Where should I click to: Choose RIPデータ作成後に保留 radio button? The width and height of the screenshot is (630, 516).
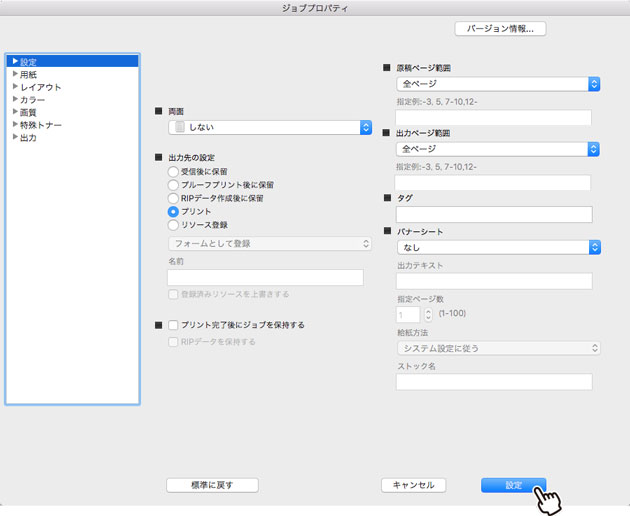[174, 198]
